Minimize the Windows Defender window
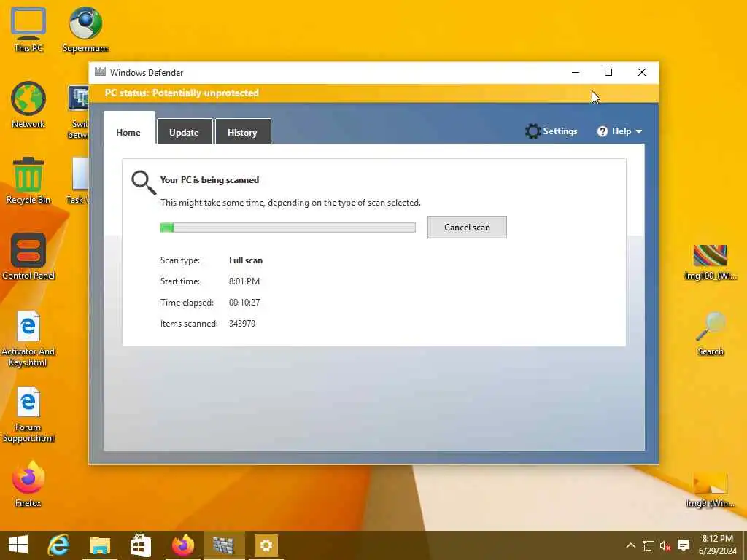 576,72
